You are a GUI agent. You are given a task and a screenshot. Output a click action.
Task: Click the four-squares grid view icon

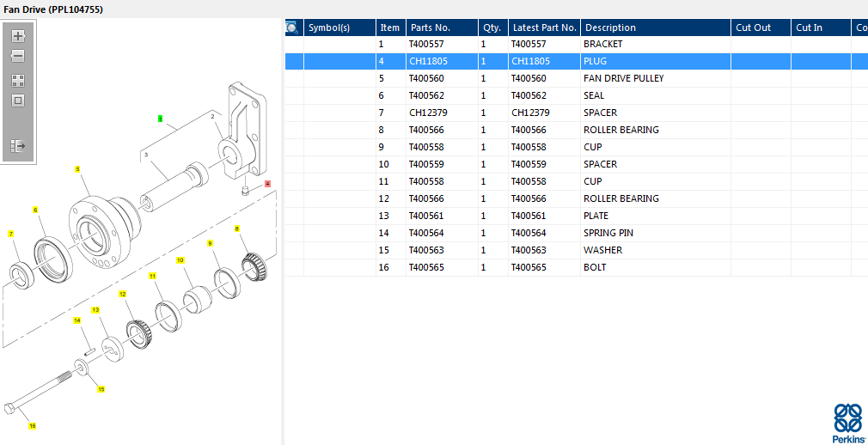pyautogui.click(x=18, y=81)
